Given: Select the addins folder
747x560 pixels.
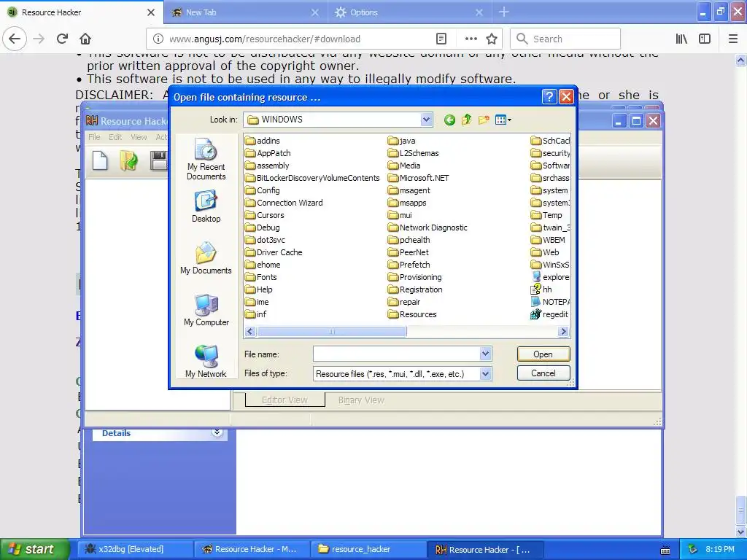Looking at the screenshot, I should [x=263, y=141].
